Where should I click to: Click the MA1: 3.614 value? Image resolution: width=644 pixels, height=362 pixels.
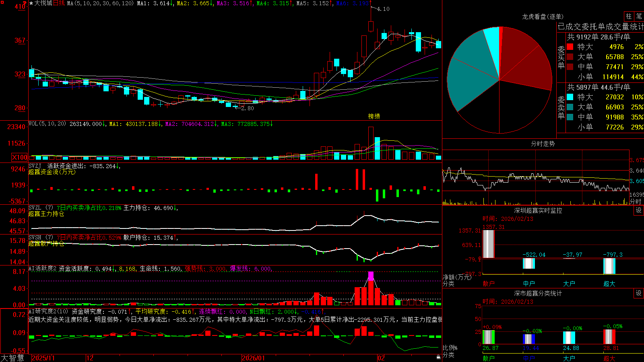pyautogui.click(x=155, y=3)
